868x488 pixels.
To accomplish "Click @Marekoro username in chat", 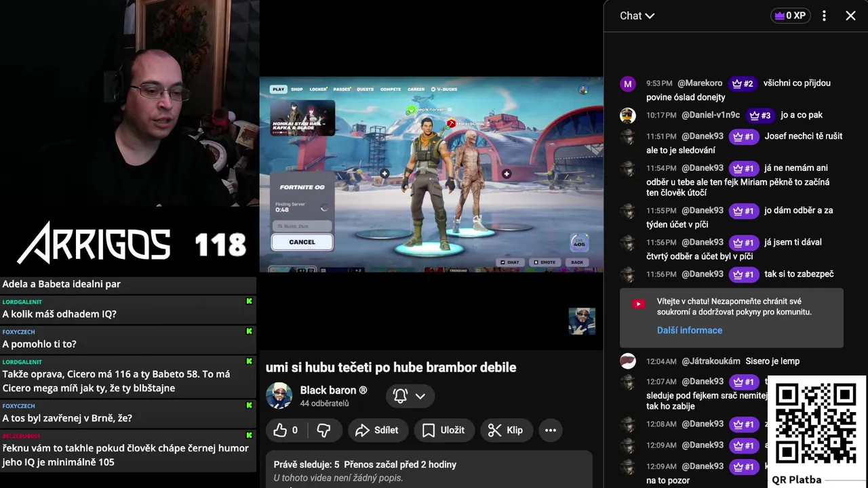I will pos(700,83).
